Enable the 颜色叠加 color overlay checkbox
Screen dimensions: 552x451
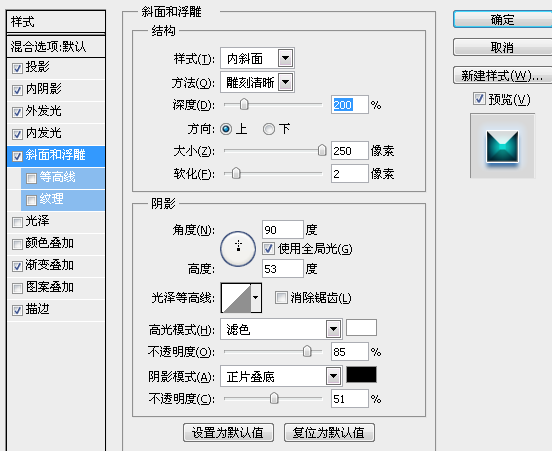(x=17, y=244)
